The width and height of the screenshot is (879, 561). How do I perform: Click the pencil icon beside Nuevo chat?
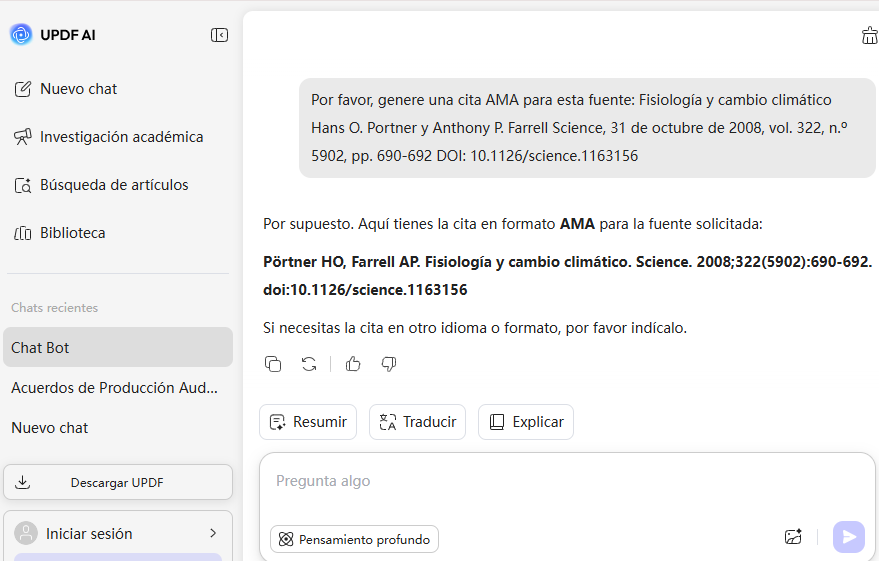click(23, 89)
